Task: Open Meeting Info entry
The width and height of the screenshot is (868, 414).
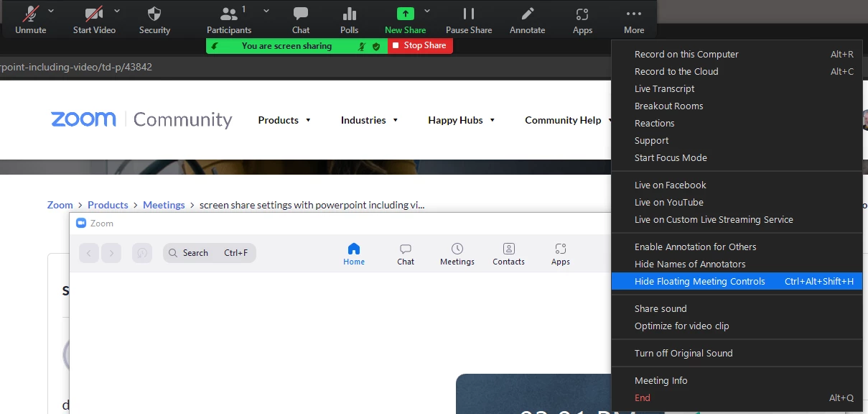Action: [x=737, y=380]
